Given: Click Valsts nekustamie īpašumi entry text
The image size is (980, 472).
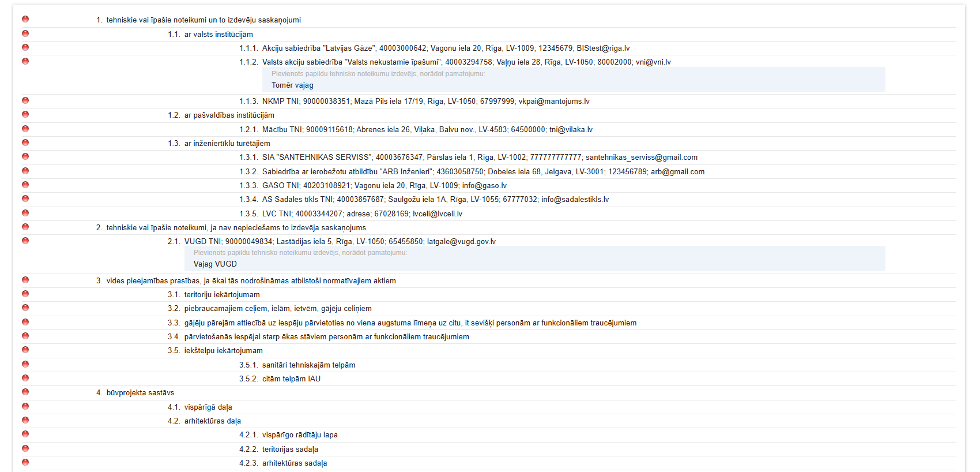Looking at the screenshot, I should (466, 62).
